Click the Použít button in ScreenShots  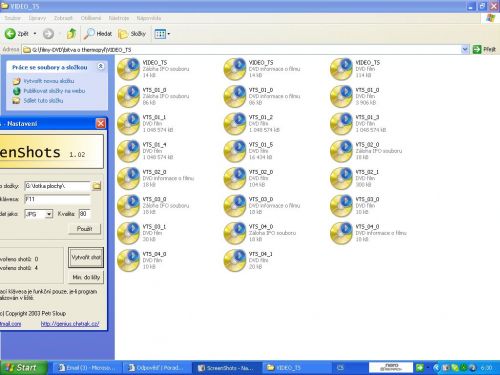pyautogui.click(x=85, y=229)
